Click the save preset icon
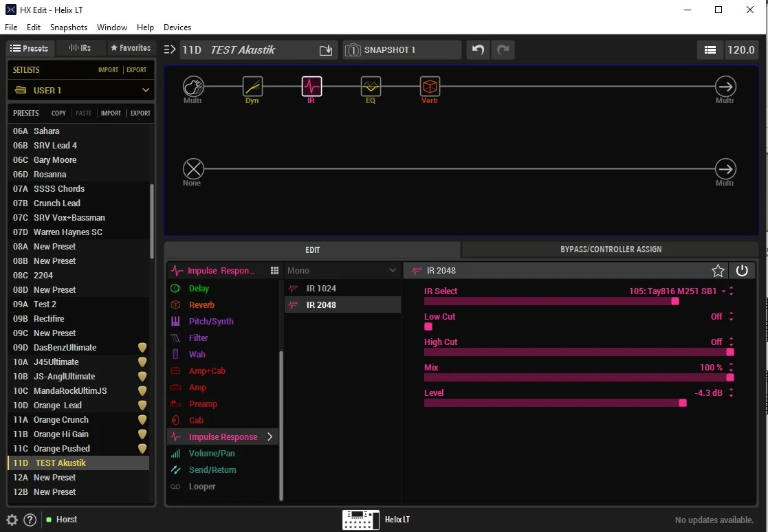The width and height of the screenshot is (768, 532). click(326, 50)
